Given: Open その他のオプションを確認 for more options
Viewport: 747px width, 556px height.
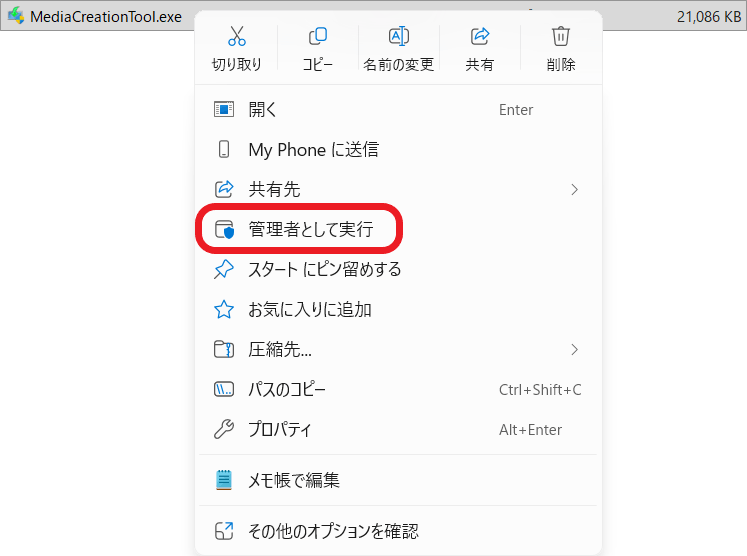Looking at the screenshot, I should coord(333,531).
